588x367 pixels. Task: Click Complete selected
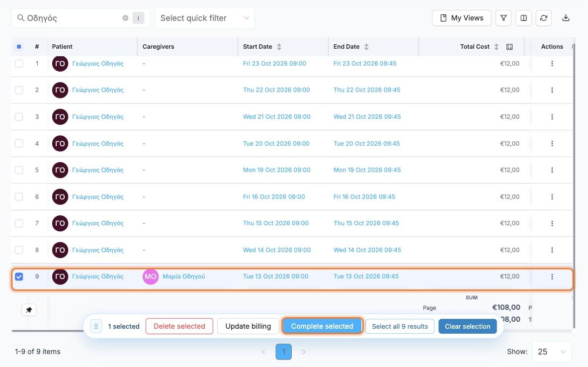(322, 326)
